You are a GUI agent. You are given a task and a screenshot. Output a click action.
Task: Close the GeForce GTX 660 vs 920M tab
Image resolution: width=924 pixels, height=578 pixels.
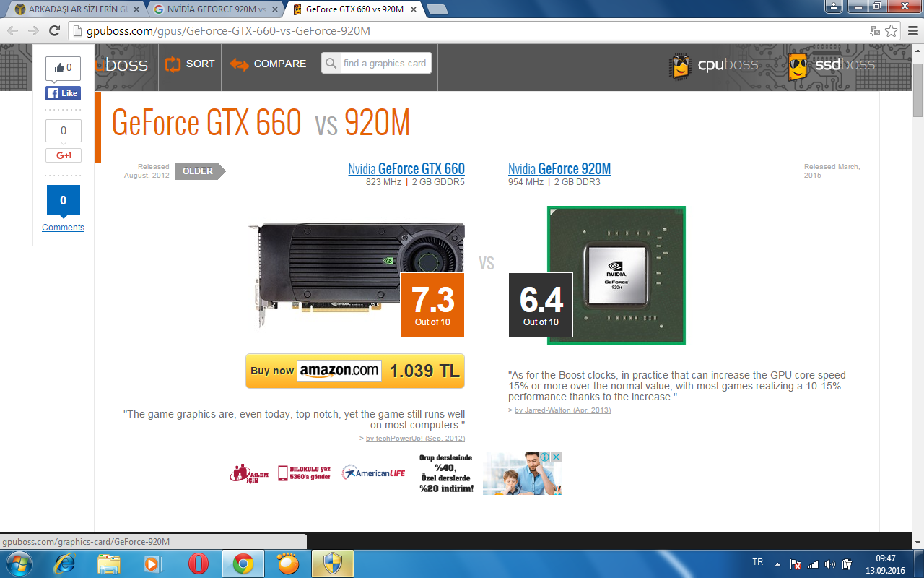pos(414,9)
